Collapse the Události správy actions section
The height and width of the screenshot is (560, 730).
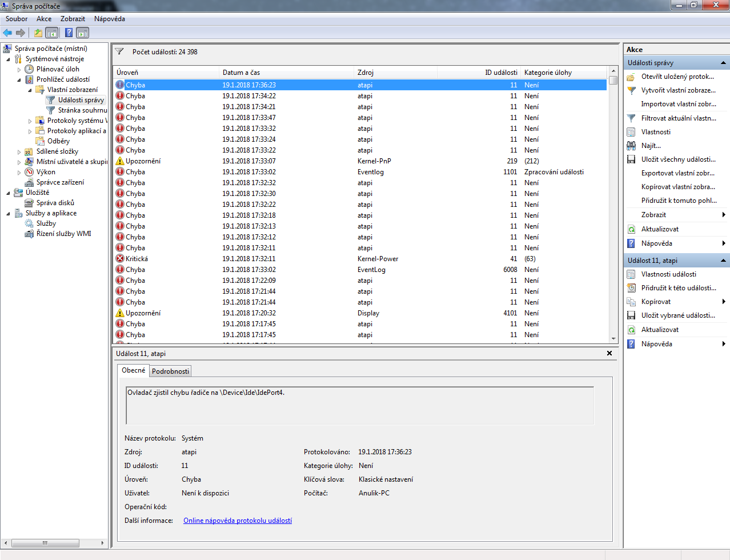723,63
